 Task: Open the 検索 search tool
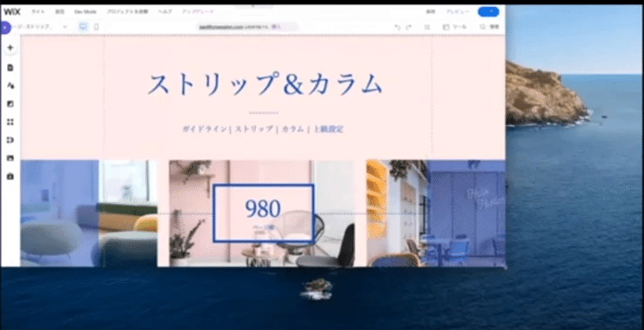[490, 27]
